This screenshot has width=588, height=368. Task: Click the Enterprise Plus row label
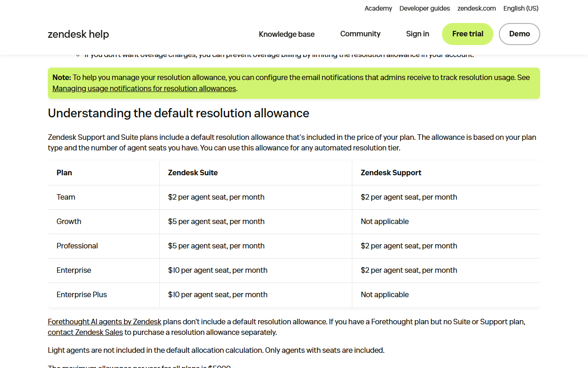[82, 295]
